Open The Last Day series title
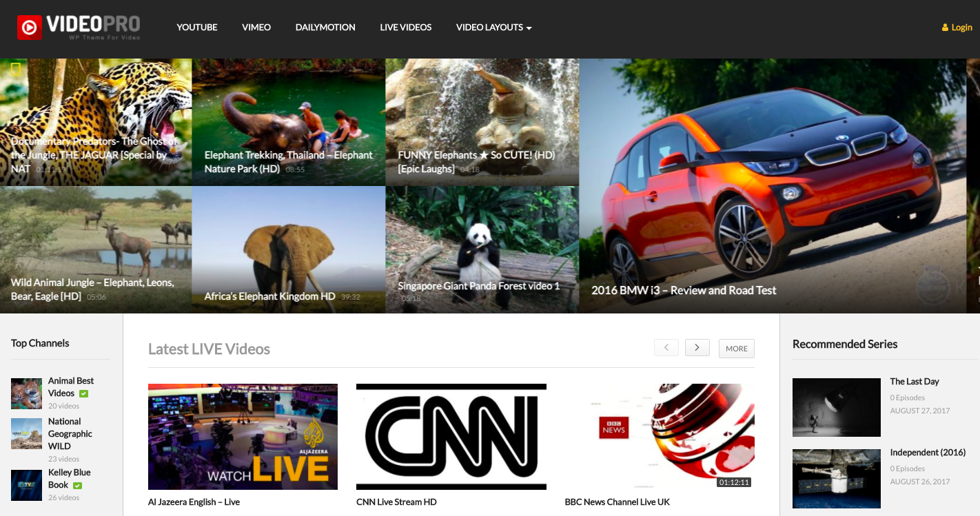980x516 pixels. click(x=915, y=381)
